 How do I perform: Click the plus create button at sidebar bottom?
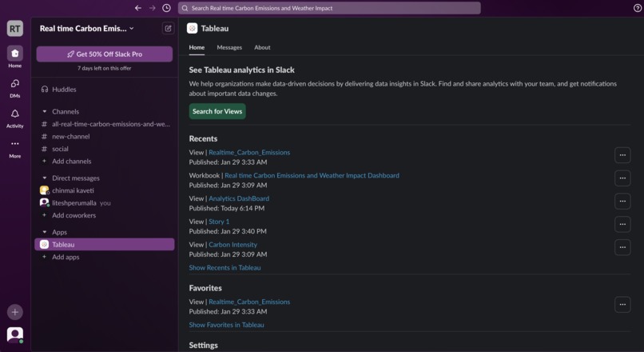(15, 312)
